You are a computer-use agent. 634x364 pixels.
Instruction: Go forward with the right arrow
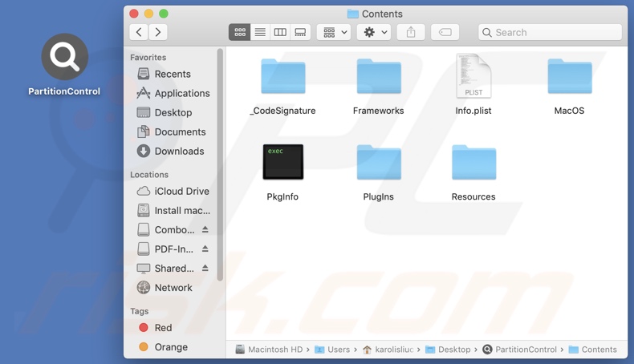[x=158, y=32]
